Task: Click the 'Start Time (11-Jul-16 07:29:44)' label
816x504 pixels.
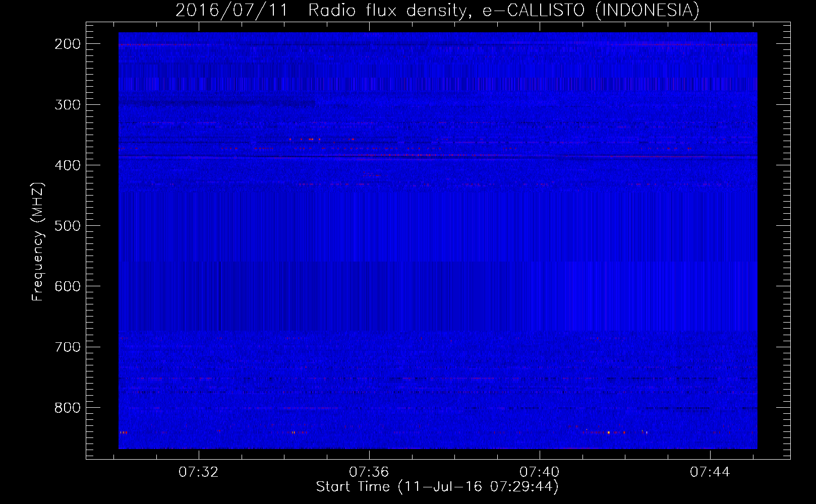Action: point(438,487)
